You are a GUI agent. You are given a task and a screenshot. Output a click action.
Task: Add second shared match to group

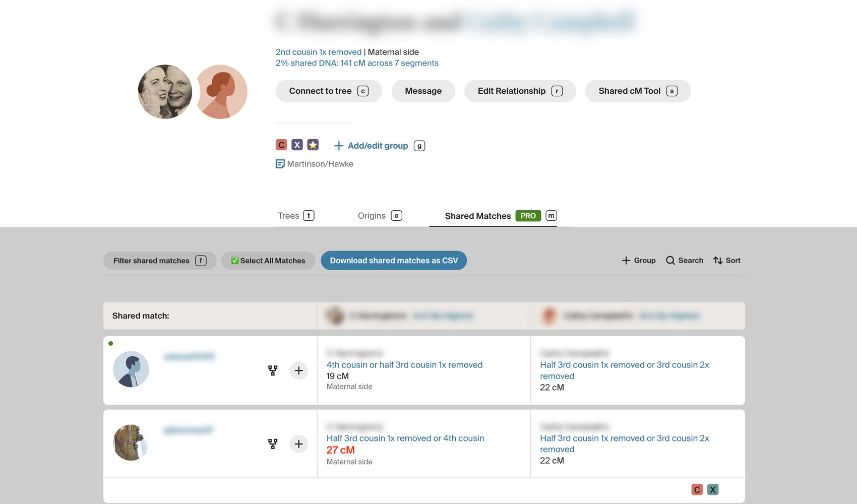[299, 444]
